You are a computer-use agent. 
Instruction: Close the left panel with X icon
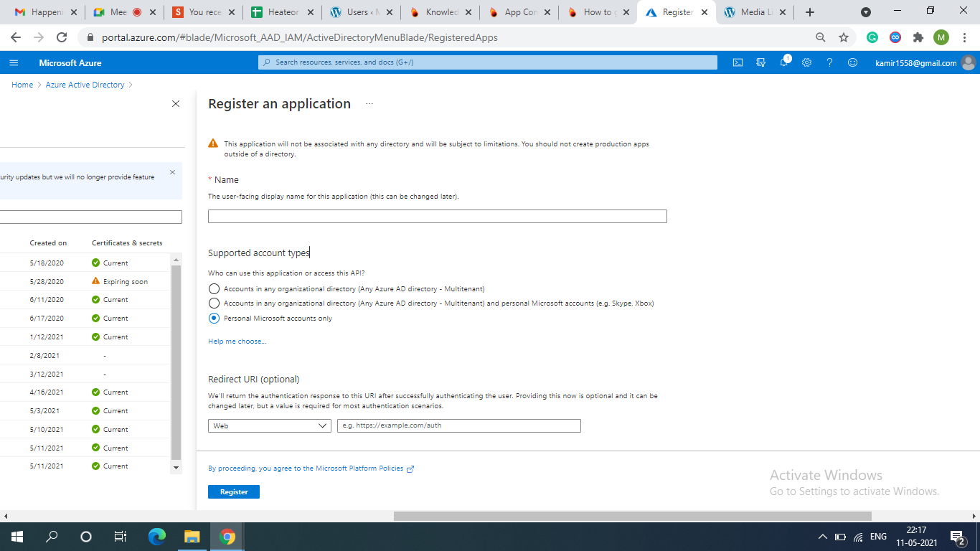(176, 104)
